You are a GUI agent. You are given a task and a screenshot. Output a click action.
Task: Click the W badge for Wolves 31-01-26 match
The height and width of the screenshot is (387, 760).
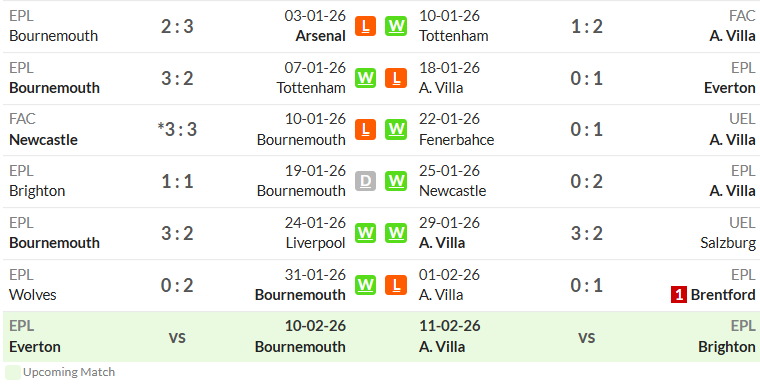click(365, 285)
